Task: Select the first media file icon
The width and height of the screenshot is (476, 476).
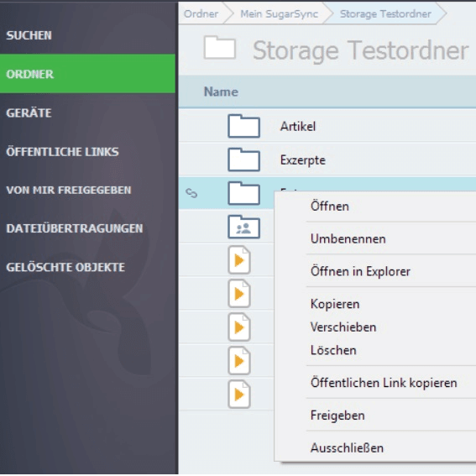Action: 239,260
